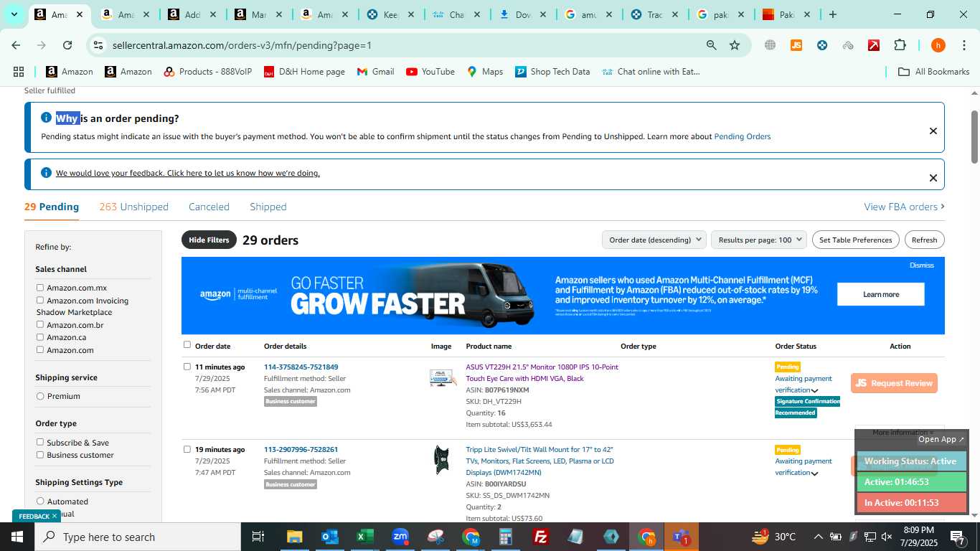The height and width of the screenshot is (551, 980).
Task: Switch to the Canceled orders tab
Action: coord(209,207)
